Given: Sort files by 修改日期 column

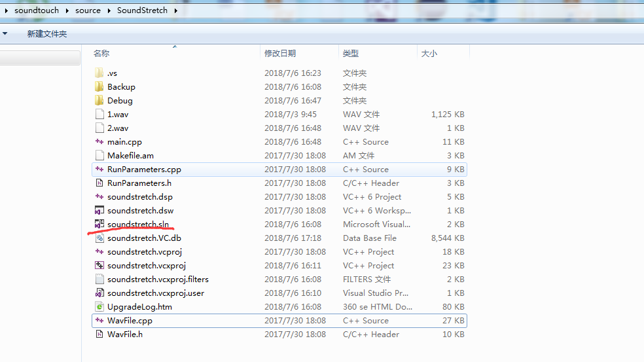Looking at the screenshot, I should pos(280,54).
